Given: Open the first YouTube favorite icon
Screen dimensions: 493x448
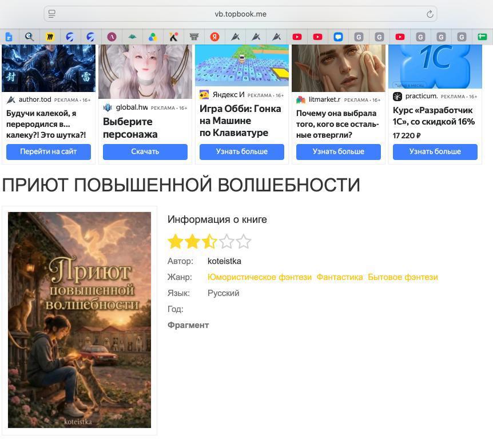Looking at the screenshot, I should tap(297, 37).
